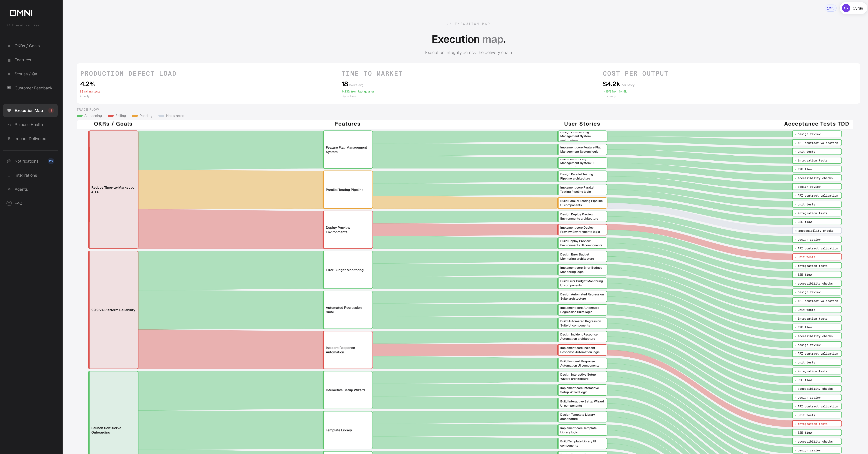Screen dimensions: 868x454
Task: Click the Notifications at-sign icon
Action: click(9, 161)
